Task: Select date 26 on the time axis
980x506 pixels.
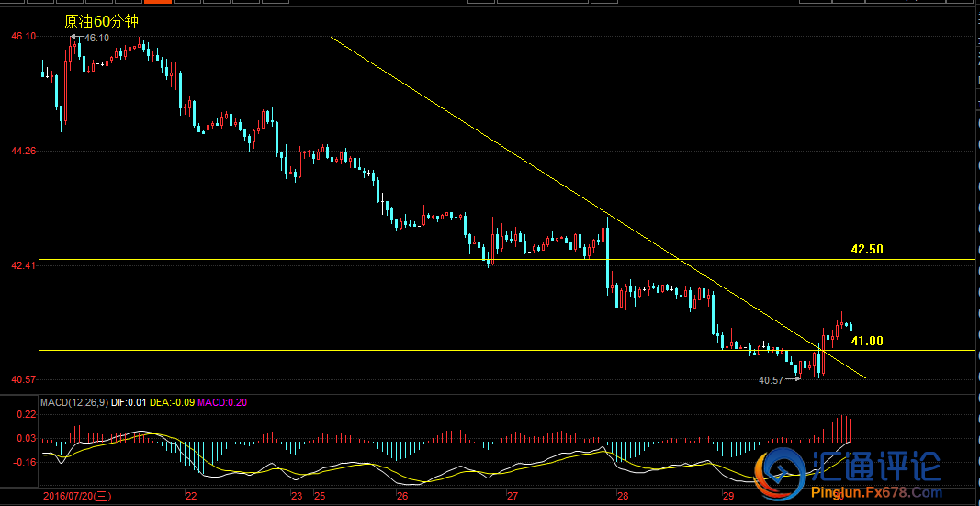Action: [x=401, y=496]
